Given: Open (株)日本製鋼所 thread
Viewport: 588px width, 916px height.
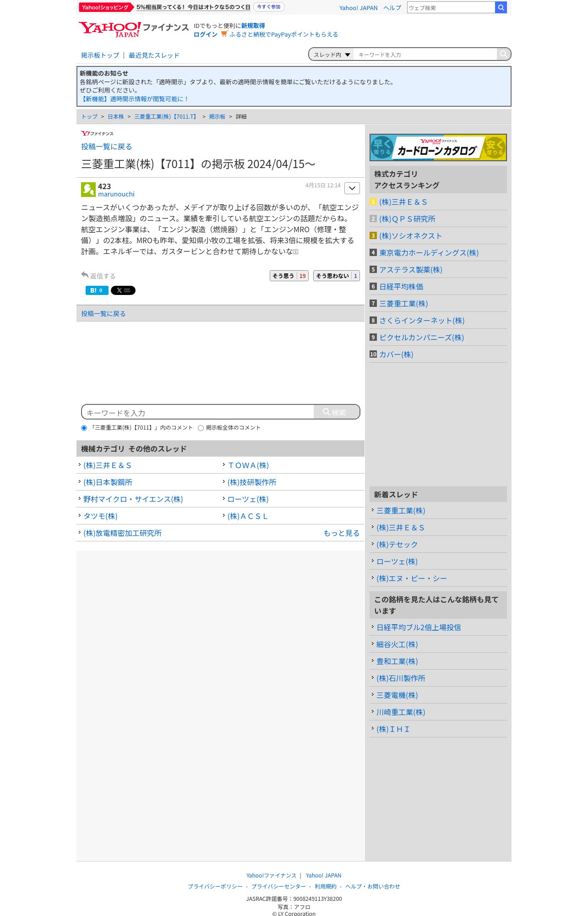Looking at the screenshot, I should [108, 482].
